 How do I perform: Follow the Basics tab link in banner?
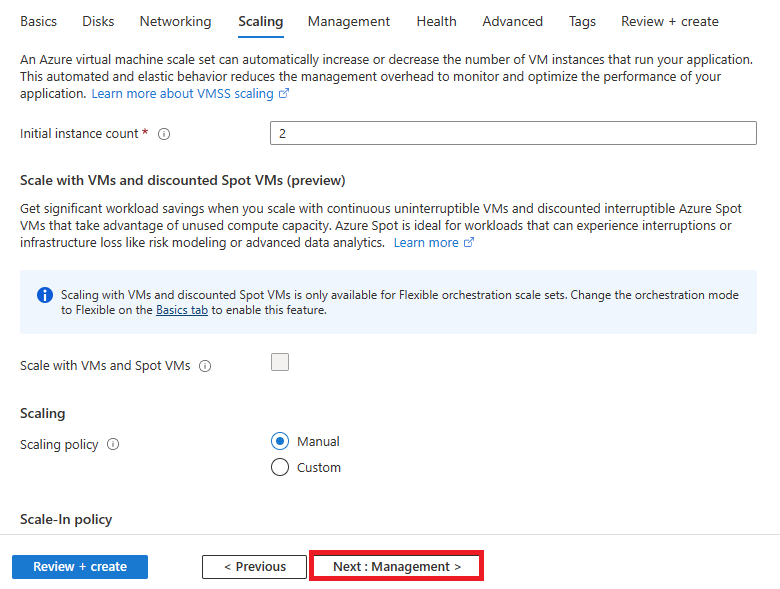click(182, 310)
